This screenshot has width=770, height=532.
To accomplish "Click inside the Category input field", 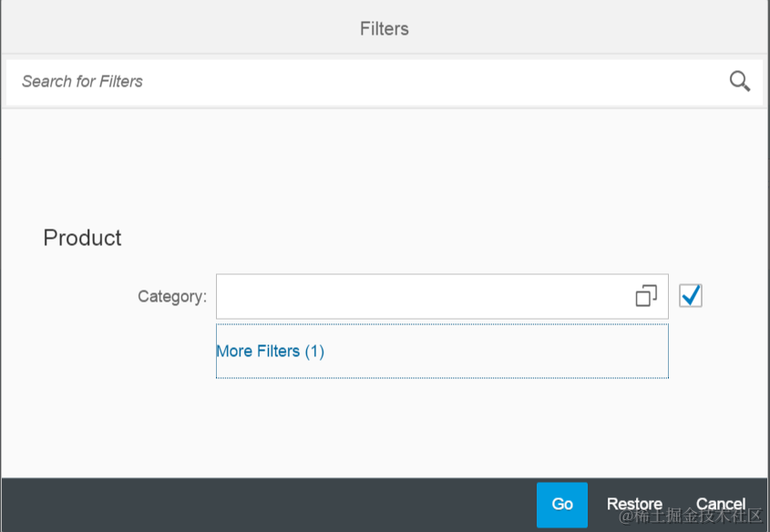I will tap(419, 296).
